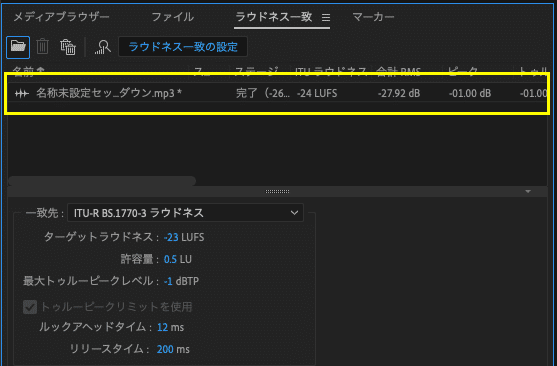Open the 一致先 ITU-R BS.1770-3 dropdown

pyautogui.click(x=185, y=213)
